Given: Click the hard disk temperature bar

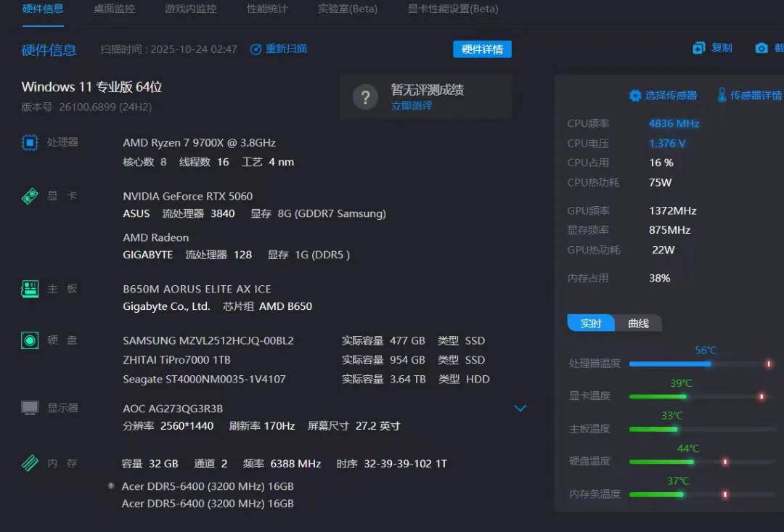Looking at the screenshot, I should 700,462.
